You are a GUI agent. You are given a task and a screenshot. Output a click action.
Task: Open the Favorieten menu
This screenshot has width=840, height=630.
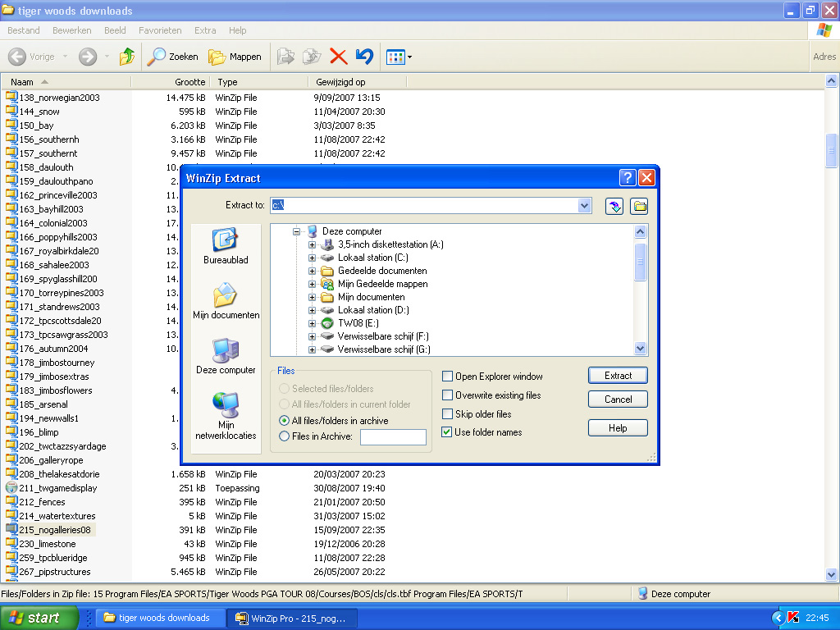(x=160, y=30)
